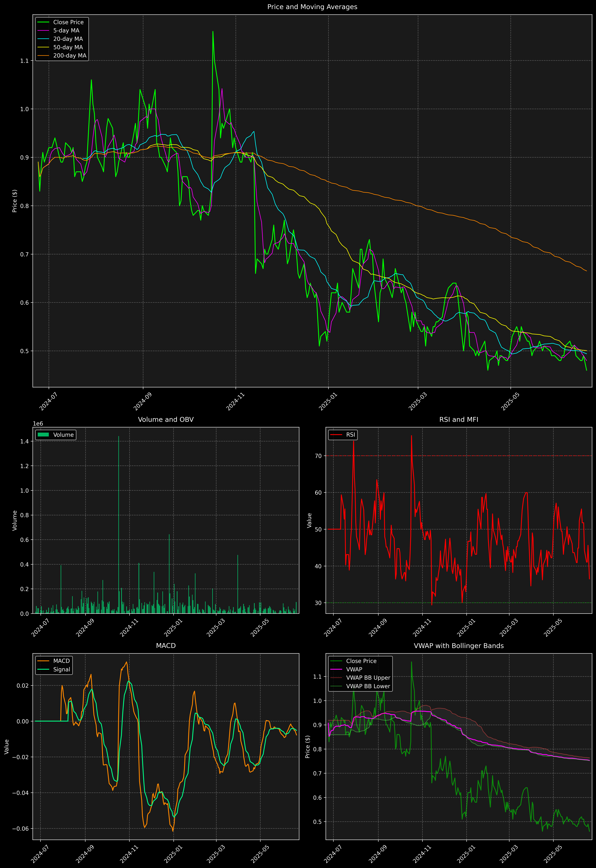Click the 'RSI and MFI' chart title
596x868 pixels.
tap(459, 419)
